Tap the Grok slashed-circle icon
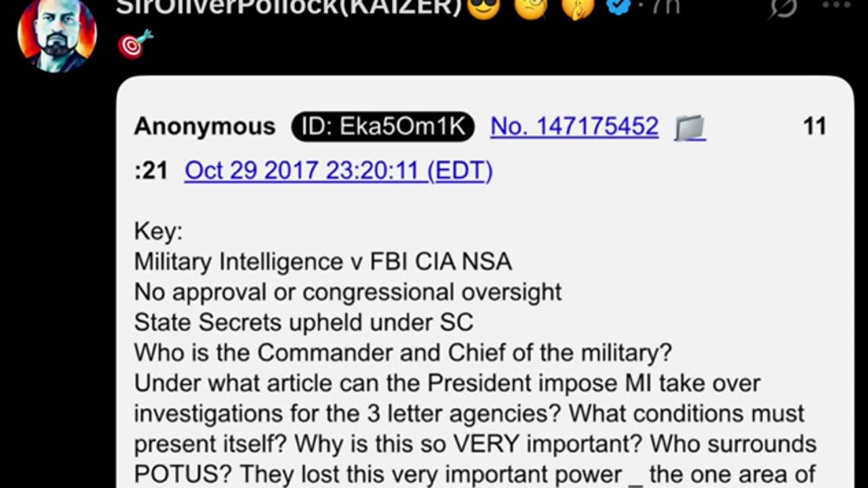The width and height of the screenshot is (868, 488). pos(783,7)
